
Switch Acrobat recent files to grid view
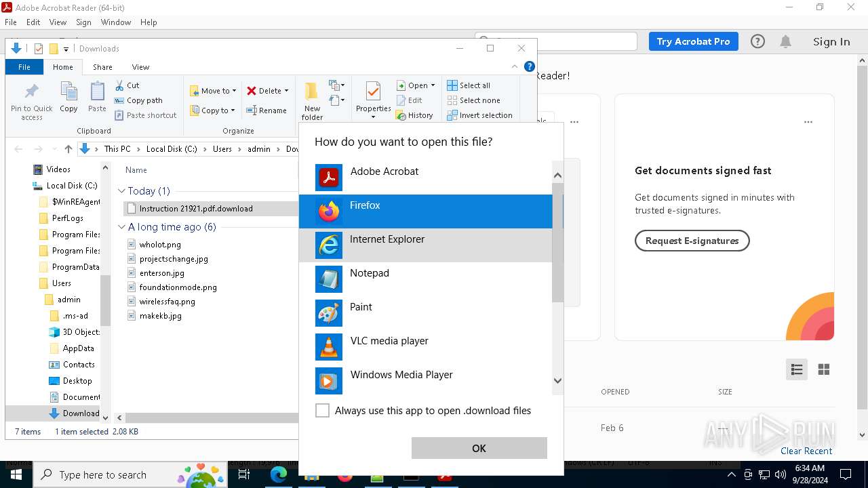tap(824, 369)
